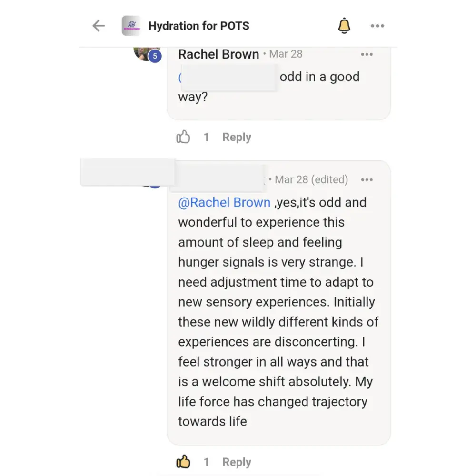Open the header three-dot options menu
Screen dimensions: 476x476
[377, 26]
